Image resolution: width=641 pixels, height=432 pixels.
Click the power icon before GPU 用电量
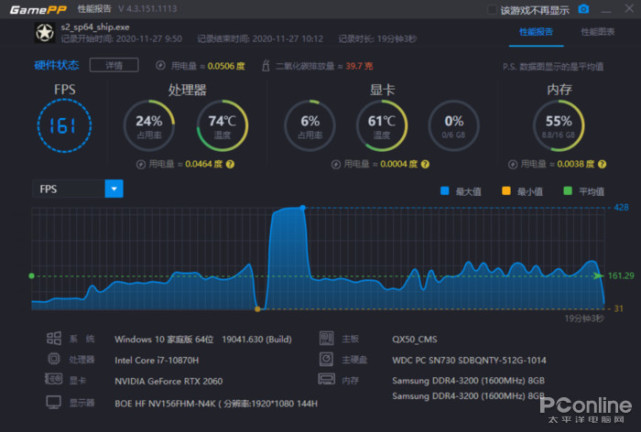point(336,164)
